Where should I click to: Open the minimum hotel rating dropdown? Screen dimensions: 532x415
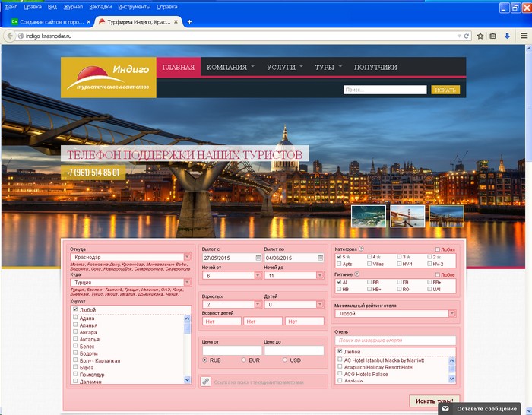click(452, 314)
